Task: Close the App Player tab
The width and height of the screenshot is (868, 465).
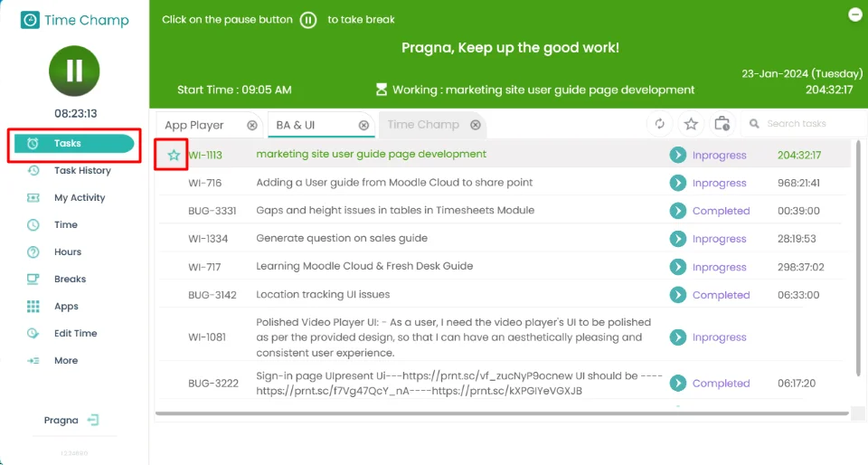Action: (x=252, y=125)
